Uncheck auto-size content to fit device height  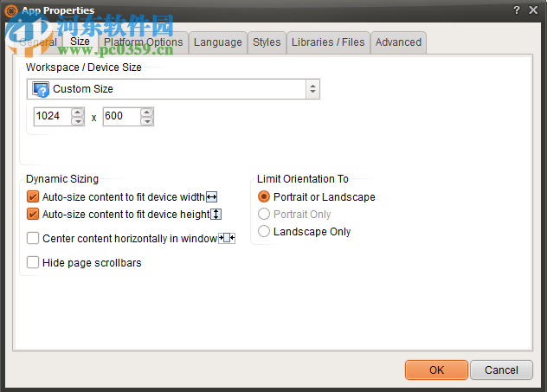click(x=34, y=215)
